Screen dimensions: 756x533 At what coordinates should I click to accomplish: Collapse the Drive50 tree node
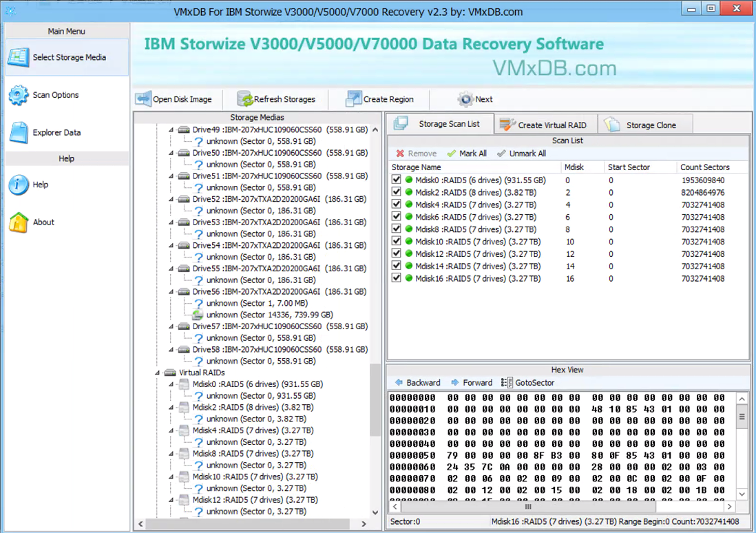171,153
